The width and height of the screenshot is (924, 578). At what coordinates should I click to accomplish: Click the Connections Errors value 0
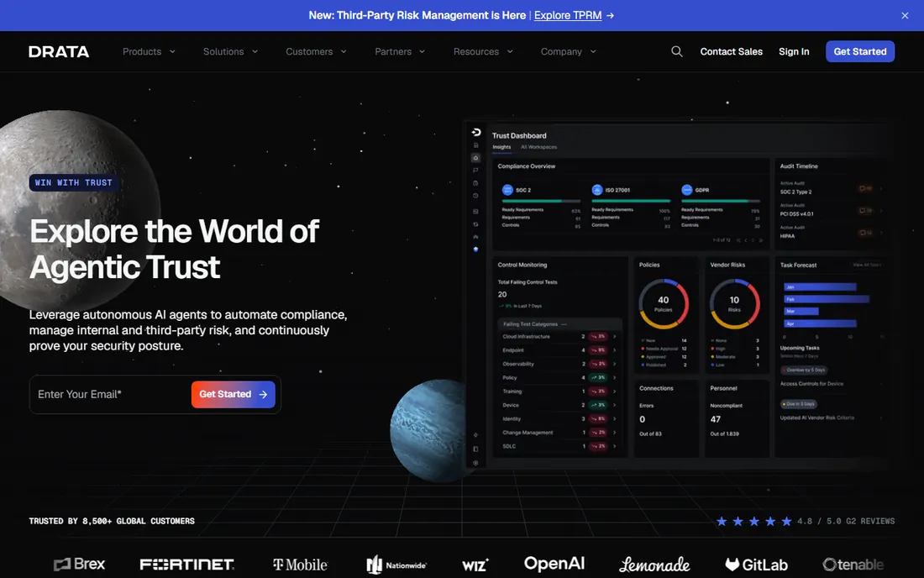[x=643, y=419]
